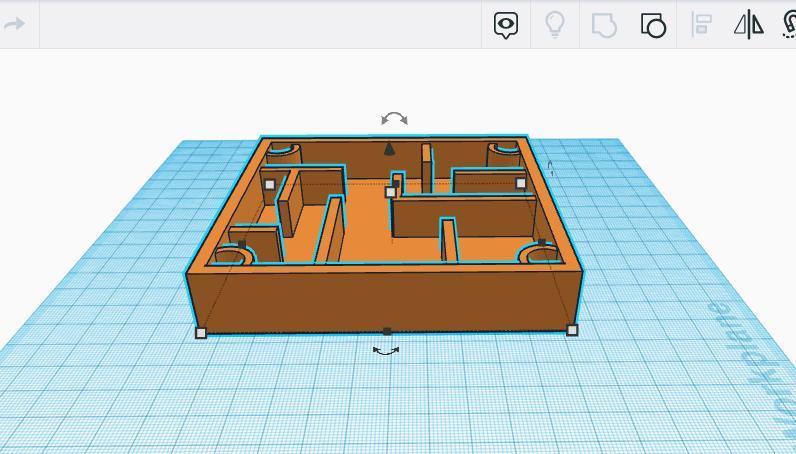Screen dimensions: 796x454
Task: Click the Align tool icon
Action: pos(702,24)
